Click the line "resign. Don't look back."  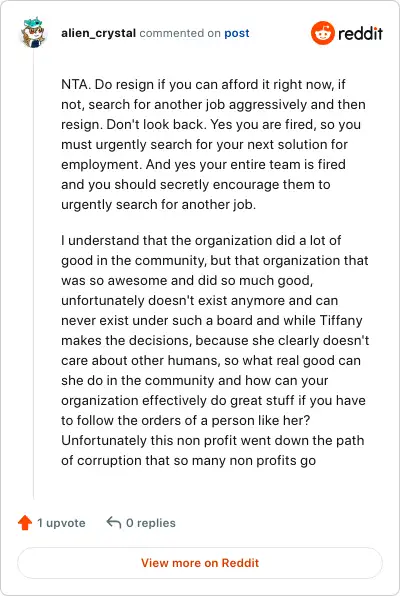(211, 125)
